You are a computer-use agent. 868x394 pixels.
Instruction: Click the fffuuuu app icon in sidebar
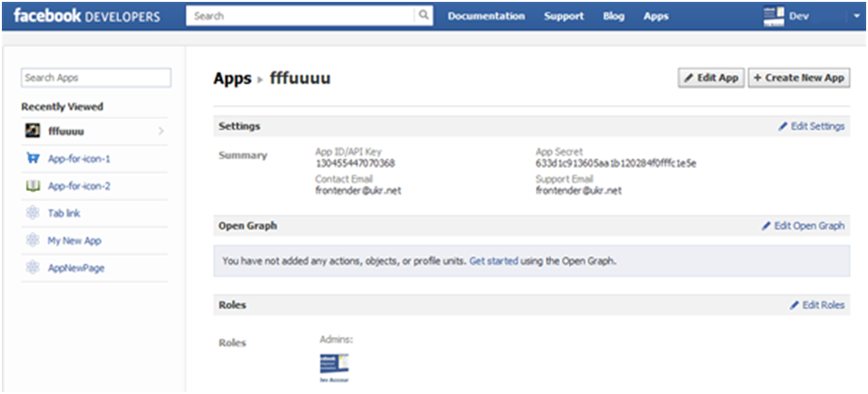[32, 131]
